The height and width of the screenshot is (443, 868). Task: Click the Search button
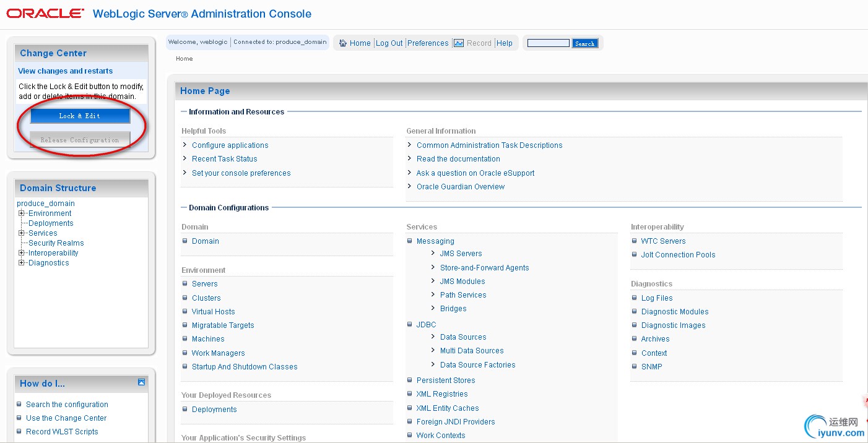584,43
